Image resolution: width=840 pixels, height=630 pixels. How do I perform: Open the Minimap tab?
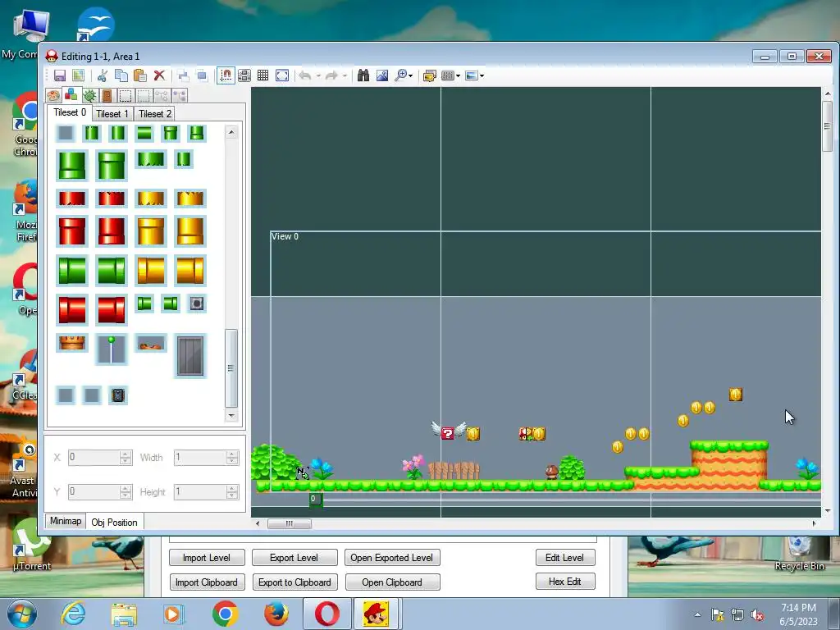click(x=66, y=521)
